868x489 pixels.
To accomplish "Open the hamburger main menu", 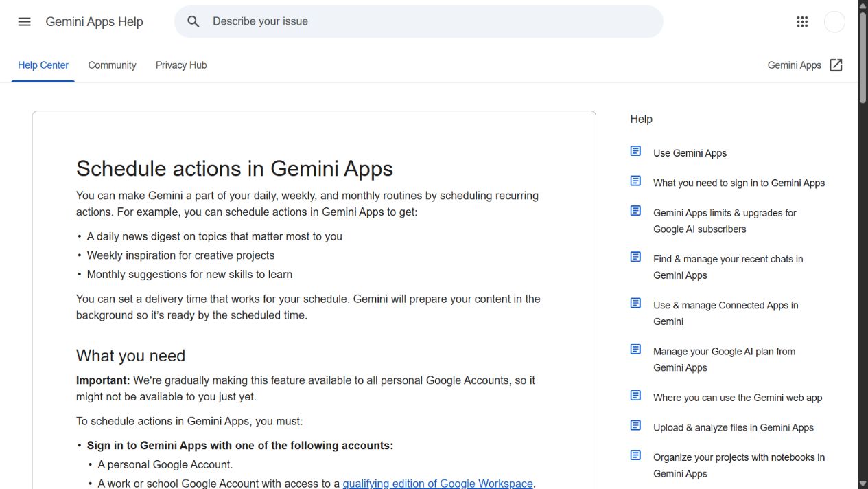I will 24,21.
